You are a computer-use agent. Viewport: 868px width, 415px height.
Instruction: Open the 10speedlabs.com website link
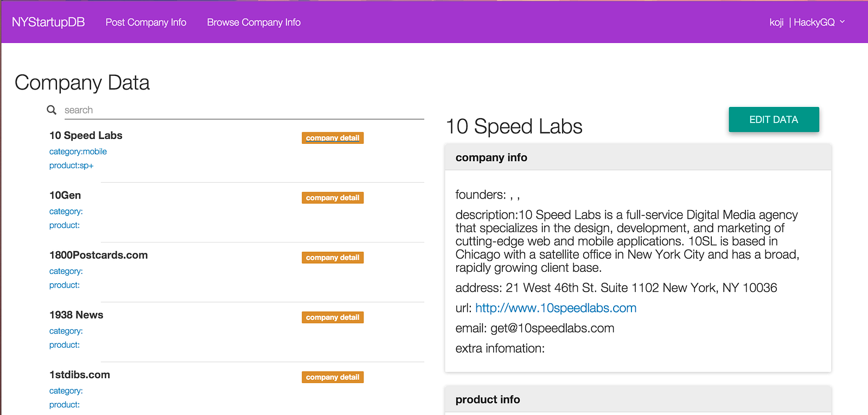pos(556,308)
